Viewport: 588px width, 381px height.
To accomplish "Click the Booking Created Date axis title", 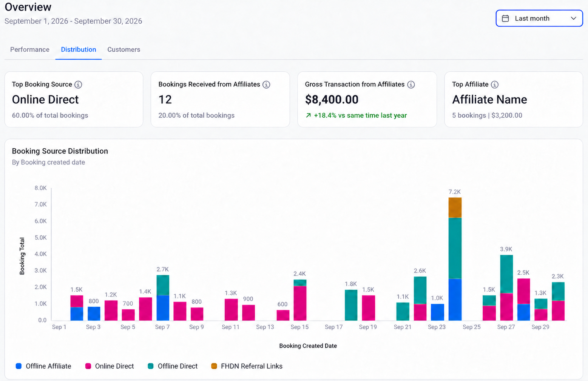I will pyautogui.click(x=308, y=346).
